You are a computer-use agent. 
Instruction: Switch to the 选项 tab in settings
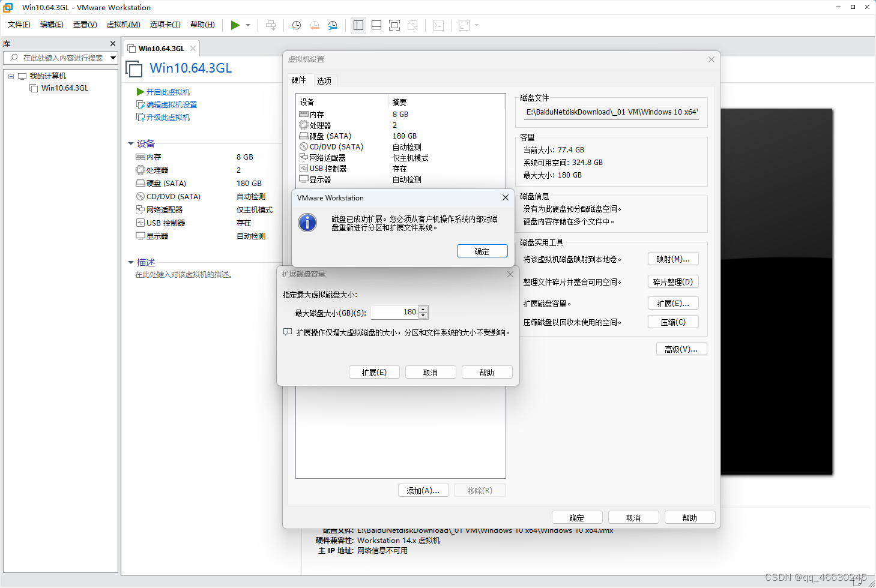324,81
